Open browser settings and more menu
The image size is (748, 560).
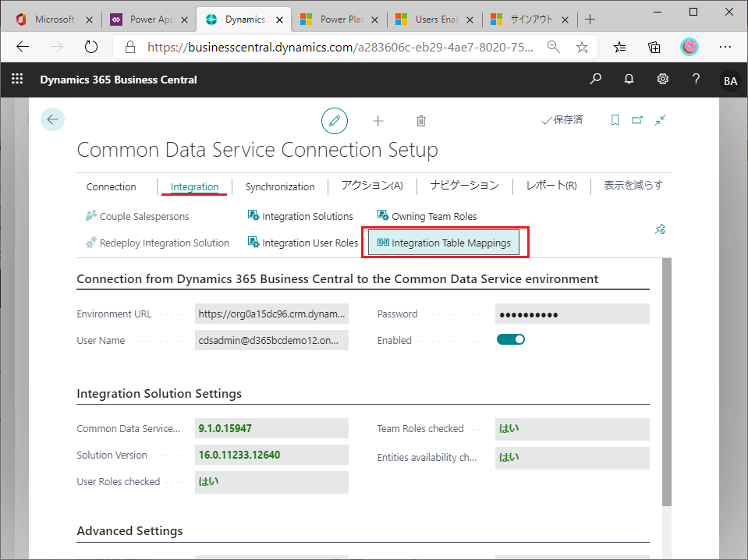(x=725, y=47)
